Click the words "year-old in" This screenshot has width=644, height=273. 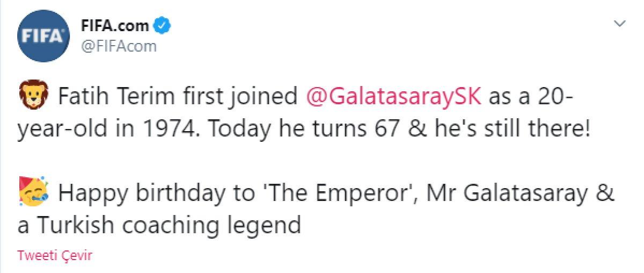(x=84, y=130)
